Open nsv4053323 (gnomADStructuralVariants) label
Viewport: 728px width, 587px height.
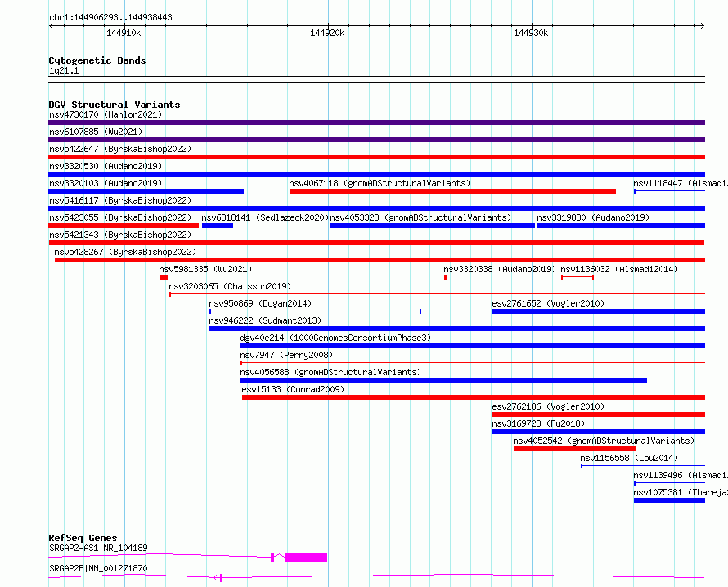tap(420, 217)
